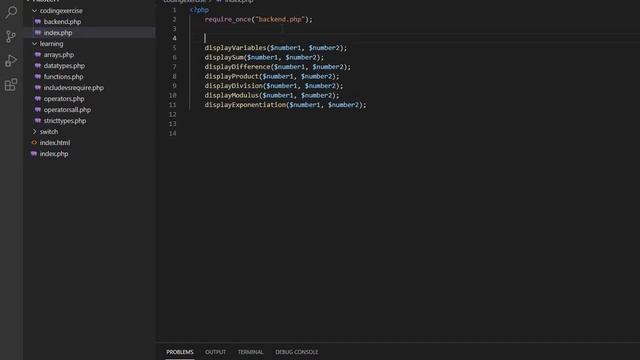Click the displayExponentiation function call
640x360 pixels.
tap(285, 105)
